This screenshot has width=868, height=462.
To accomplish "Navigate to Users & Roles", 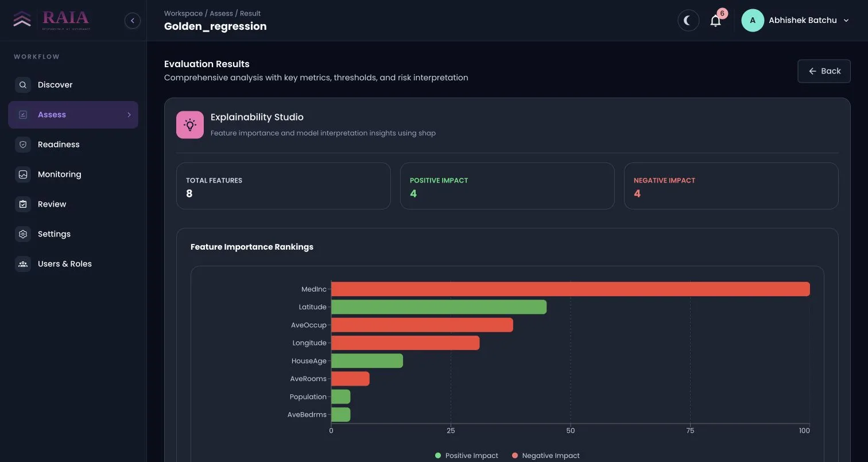I will pyautogui.click(x=73, y=264).
